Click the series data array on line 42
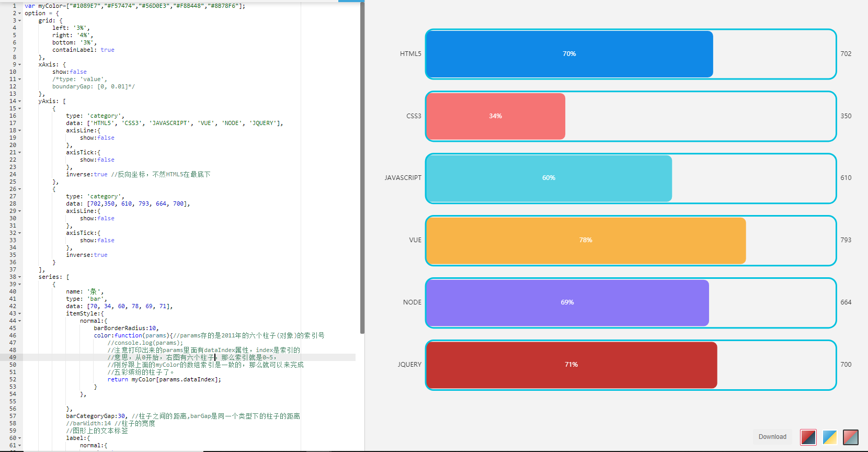Screen dimensions: 868x452 [x=119, y=307]
